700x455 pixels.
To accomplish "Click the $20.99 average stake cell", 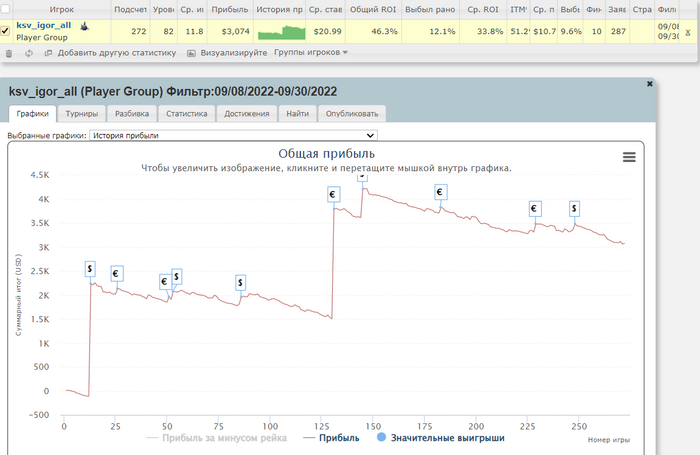I will click(x=327, y=31).
